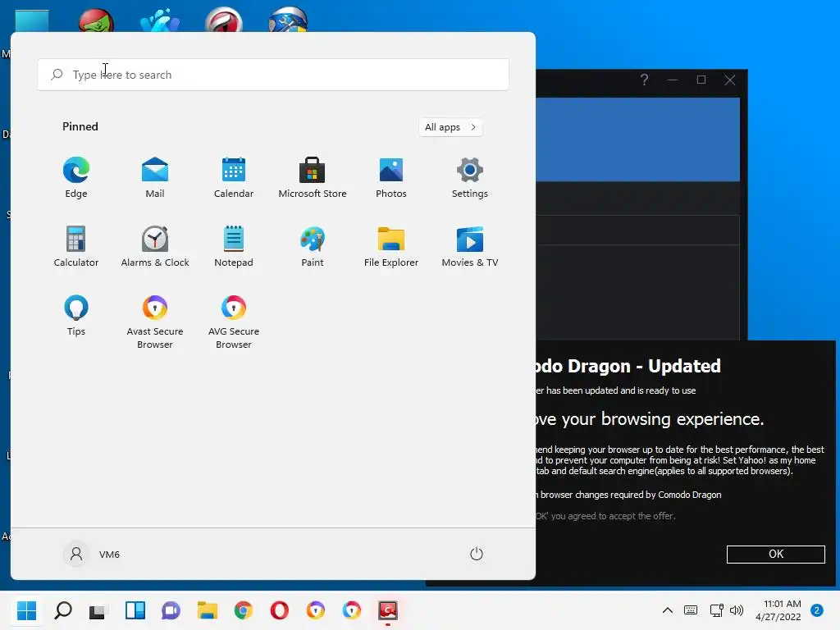Open Microsoft Store from the Start menu
The width and height of the screenshot is (840, 630).
pos(313,177)
